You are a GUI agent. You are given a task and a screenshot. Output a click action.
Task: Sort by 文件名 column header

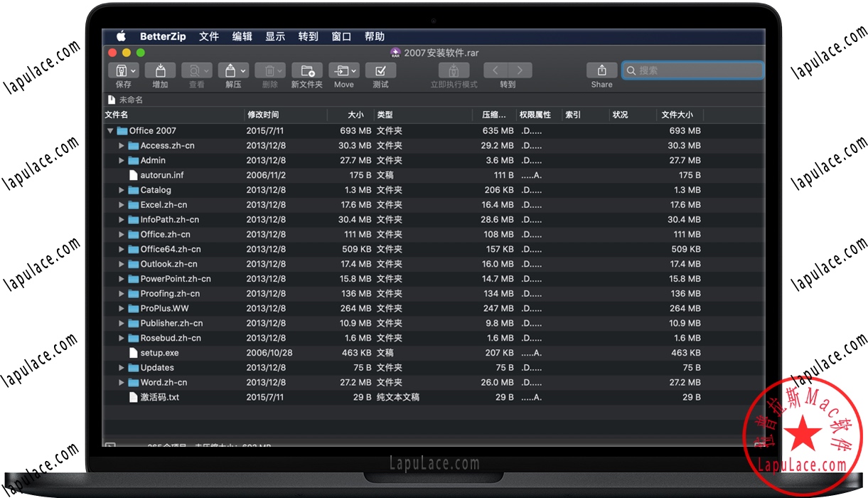pyautogui.click(x=173, y=115)
